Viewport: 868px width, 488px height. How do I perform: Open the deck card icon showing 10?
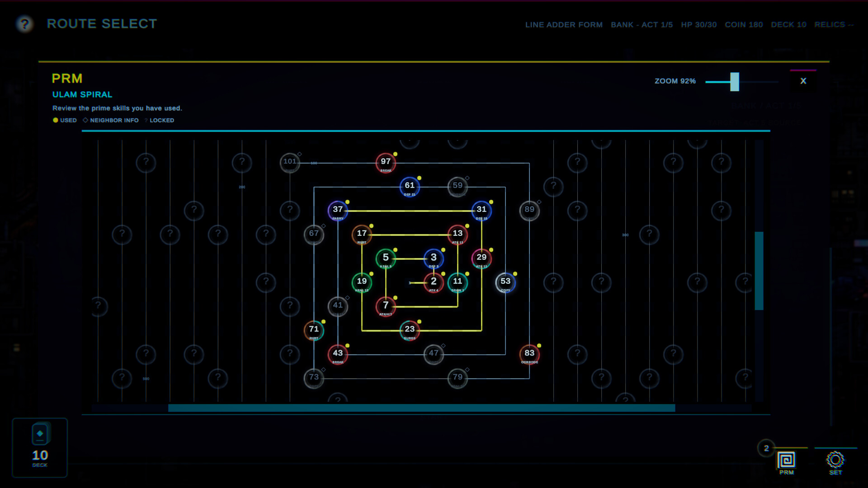tap(40, 447)
